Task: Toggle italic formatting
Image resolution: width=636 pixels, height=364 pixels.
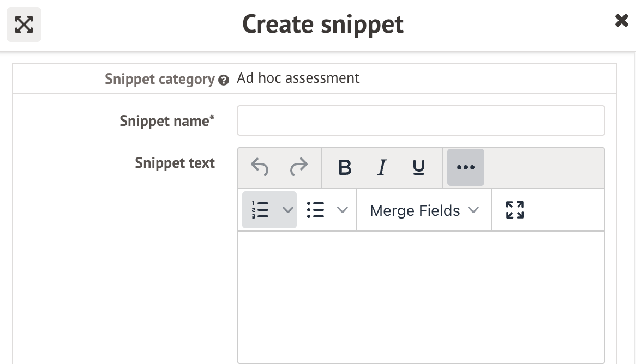Action: click(382, 167)
